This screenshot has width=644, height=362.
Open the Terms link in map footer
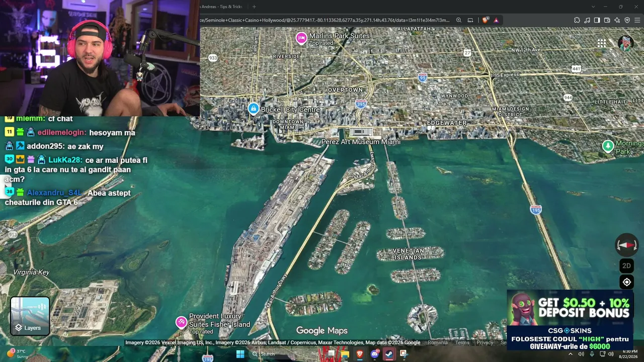point(462,342)
